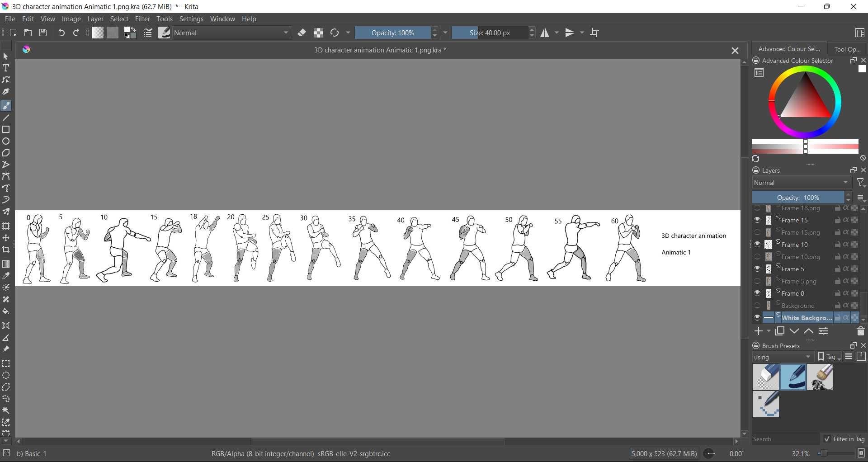Toggle eraser mode in the toolbar
The height and width of the screenshot is (462, 868).
click(302, 33)
